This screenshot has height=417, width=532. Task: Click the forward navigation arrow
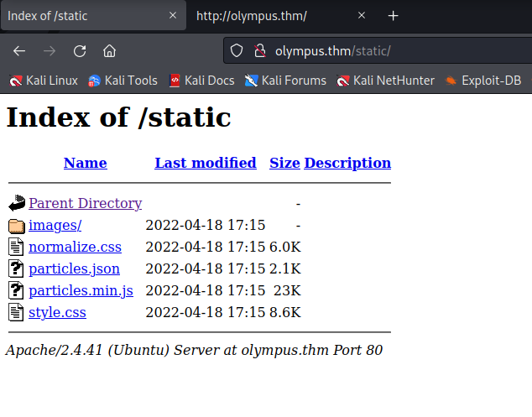[50, 51]
